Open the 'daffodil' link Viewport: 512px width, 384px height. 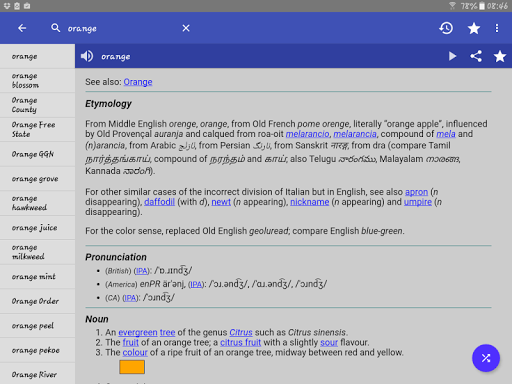click(x=159, y=202)
